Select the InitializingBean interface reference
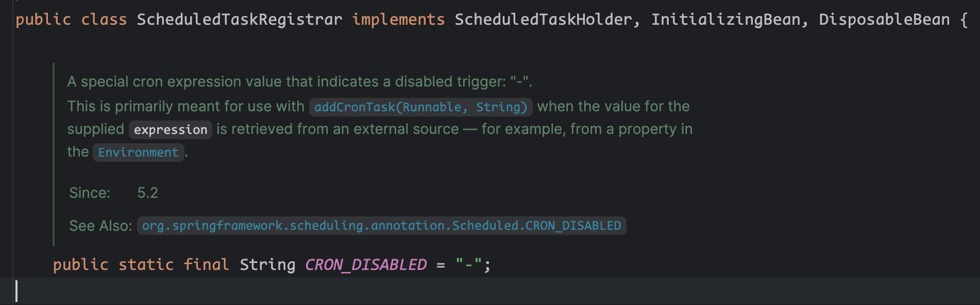980x305 pixels. point(725,20)
